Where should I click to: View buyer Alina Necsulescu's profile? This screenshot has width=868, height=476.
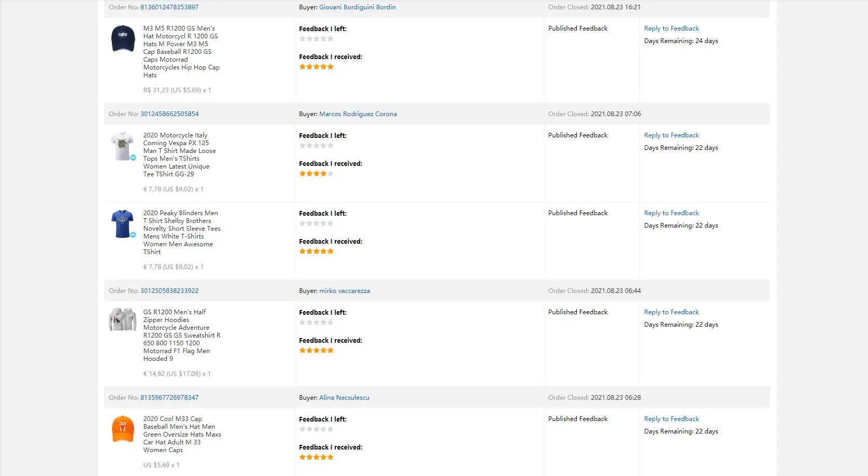pos(344,398)
